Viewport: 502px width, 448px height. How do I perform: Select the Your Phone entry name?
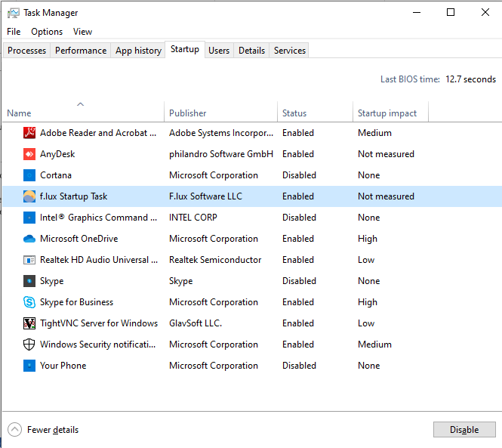pyautogui.click(x=63, y=366)
